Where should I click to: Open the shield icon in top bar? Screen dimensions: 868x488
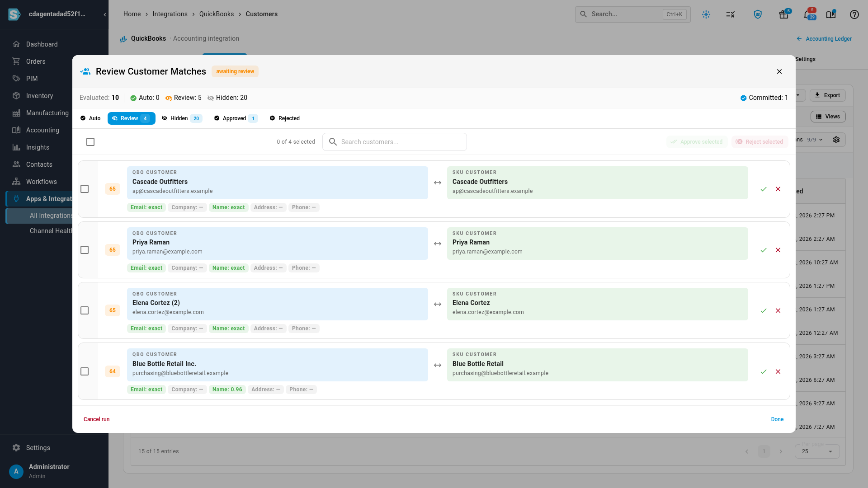point(758,14)
